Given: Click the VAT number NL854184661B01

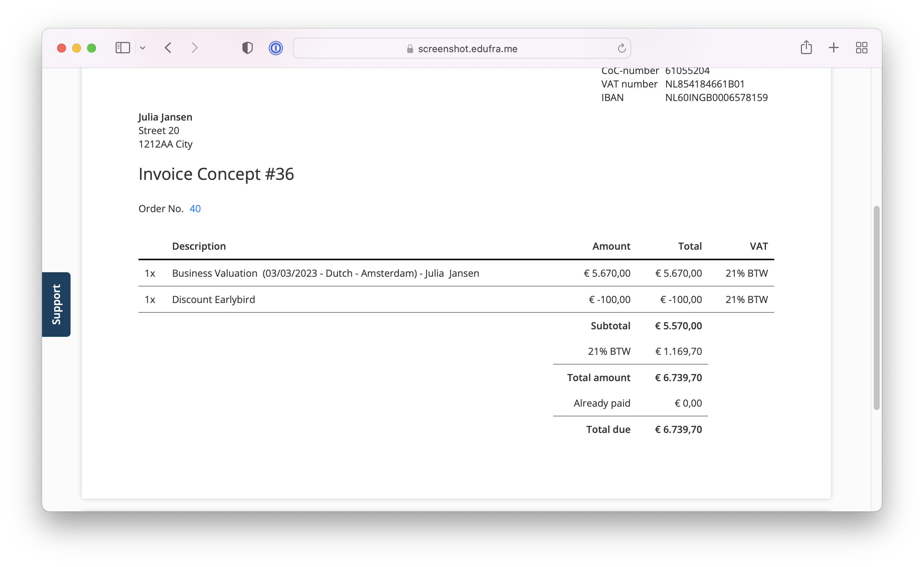Looking at the screenshot, I should [705, 84].
